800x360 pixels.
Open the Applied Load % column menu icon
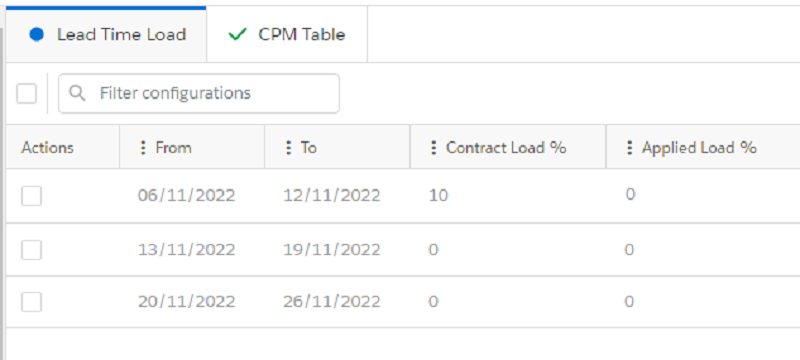[x=630, y=148]
